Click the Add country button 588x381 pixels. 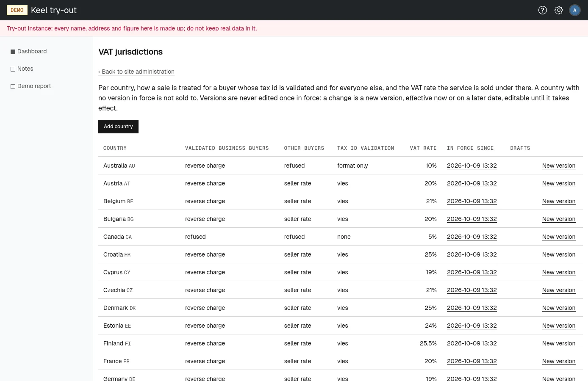(x=118, y=127)
